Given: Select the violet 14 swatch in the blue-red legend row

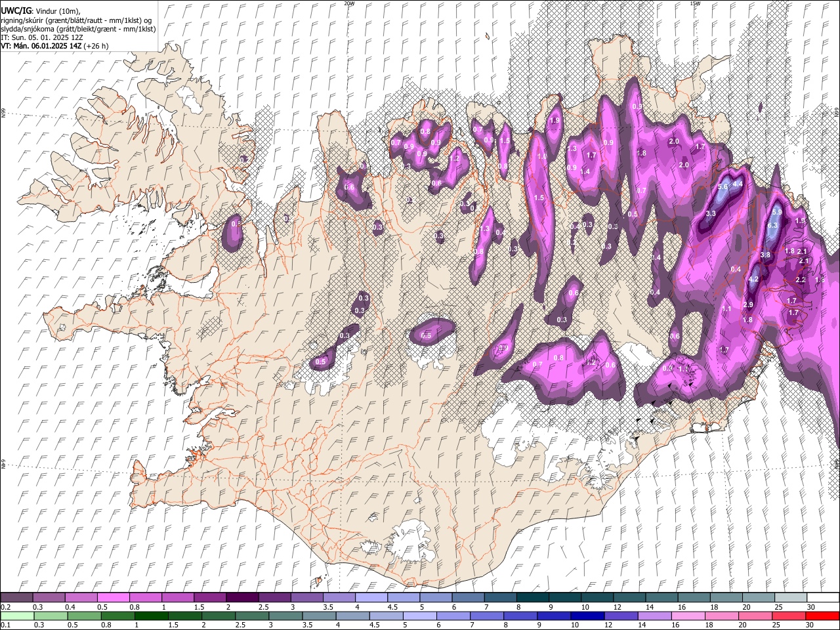Looking at the screenshot, I should click(x=655, y=616).
